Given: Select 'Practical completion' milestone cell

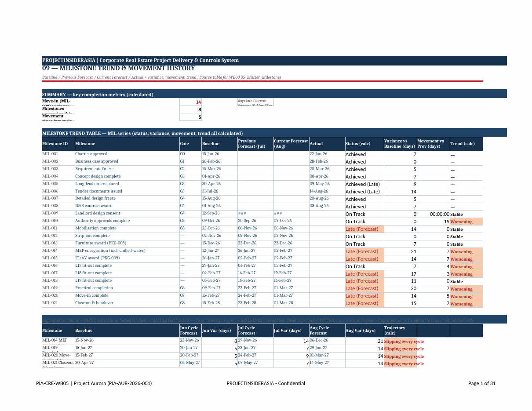Looking at the screenshot, I should tap(127, 288).
